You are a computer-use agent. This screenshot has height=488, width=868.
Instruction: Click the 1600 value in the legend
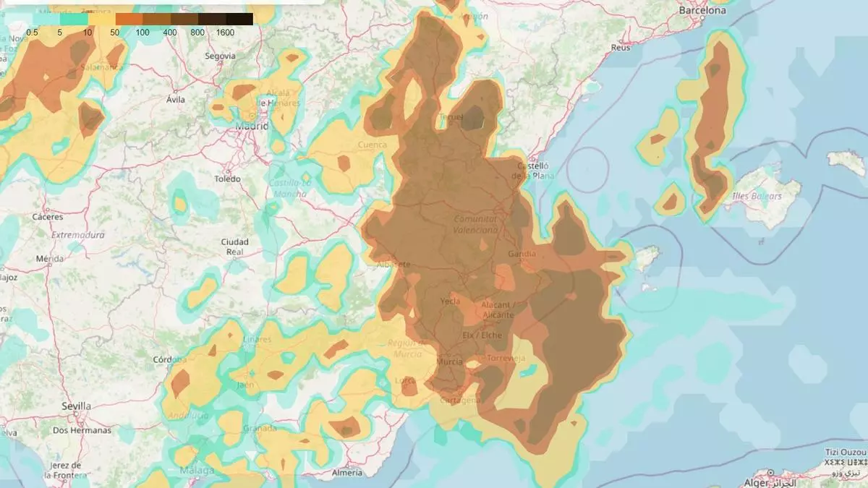point(225,33)
